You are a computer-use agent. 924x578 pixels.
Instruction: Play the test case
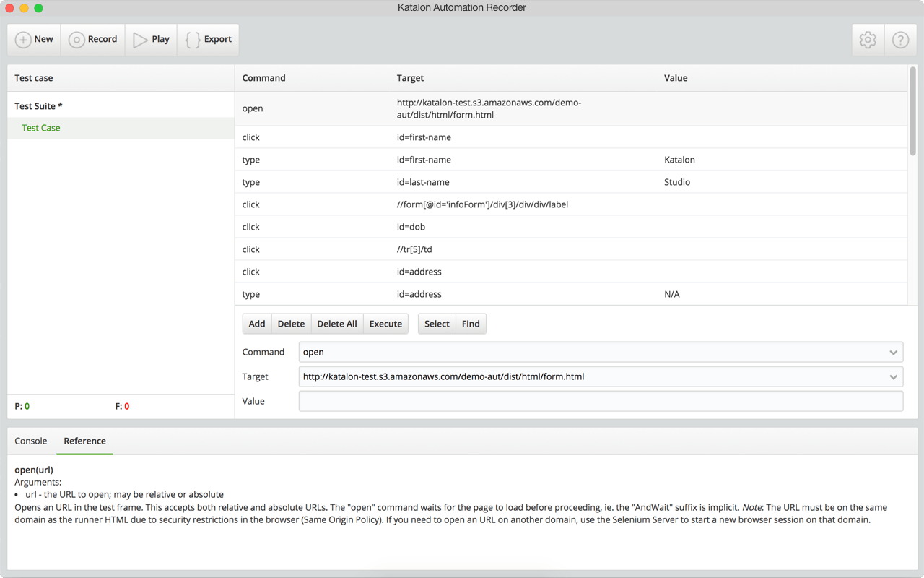151,40
